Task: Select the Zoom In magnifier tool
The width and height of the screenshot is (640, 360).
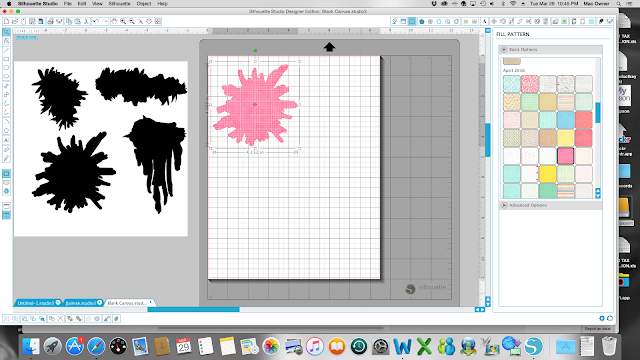Action: click(122, 21)
